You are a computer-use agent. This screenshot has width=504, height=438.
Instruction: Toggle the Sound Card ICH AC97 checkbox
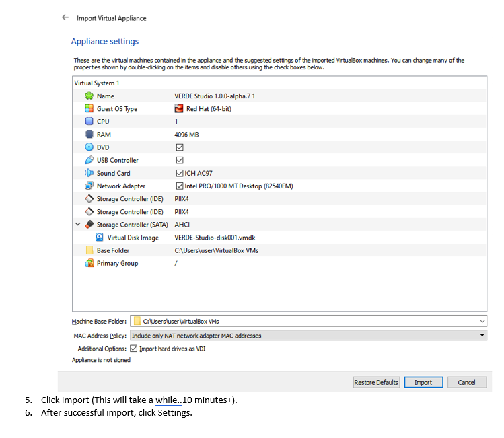click(180, 173)
